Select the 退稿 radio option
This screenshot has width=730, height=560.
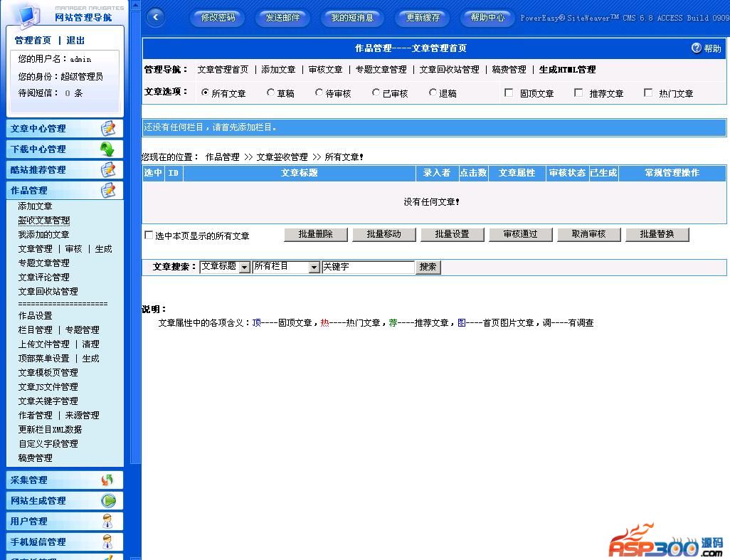tap(433, 93)
